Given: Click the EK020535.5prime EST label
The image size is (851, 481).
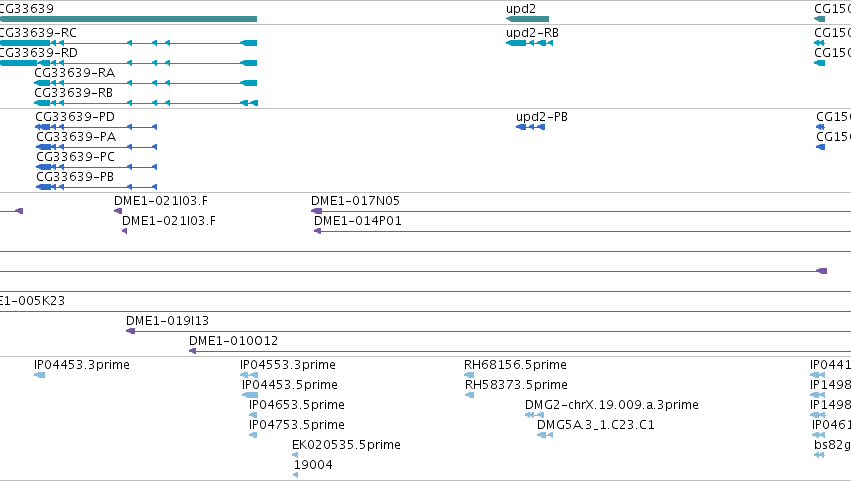Looking at the screenshot, I should (346, 445).
